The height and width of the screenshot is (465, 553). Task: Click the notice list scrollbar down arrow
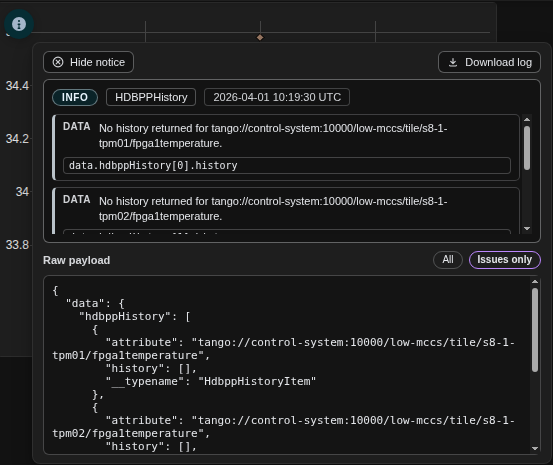(x=527, y=229)
